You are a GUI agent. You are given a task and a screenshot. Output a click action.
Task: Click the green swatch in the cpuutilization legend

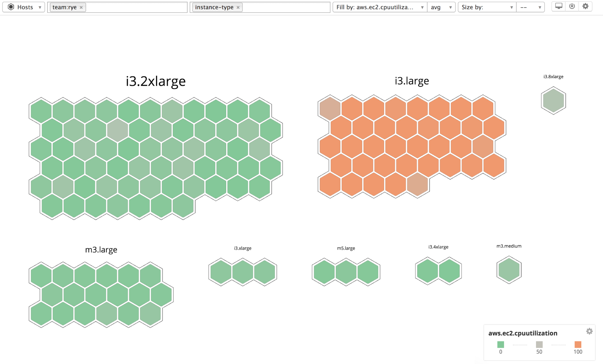coord(501,344)
